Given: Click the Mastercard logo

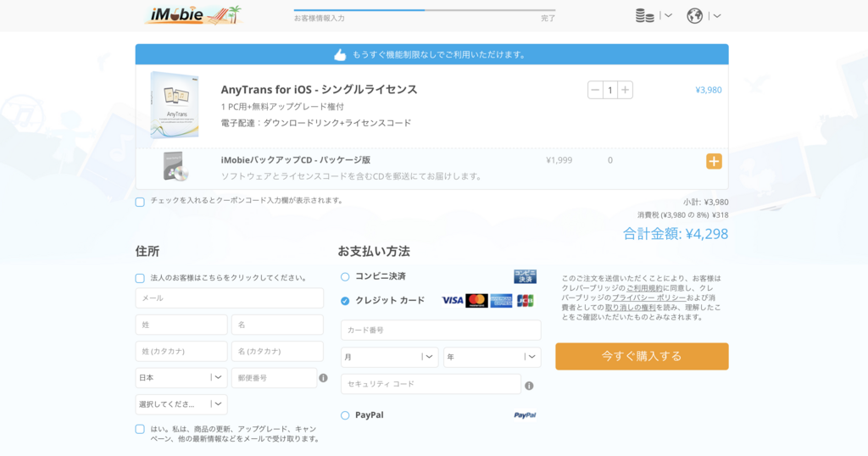Looking at the screenshot, I should 476,301.
